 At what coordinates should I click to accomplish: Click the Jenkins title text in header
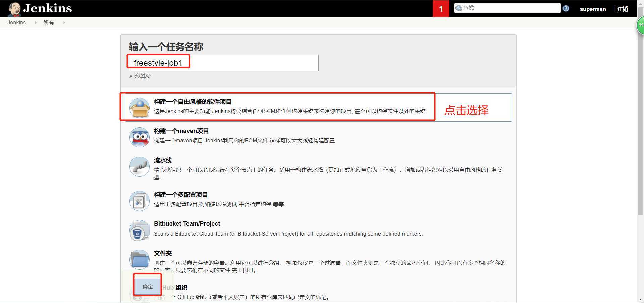(48, 8)
